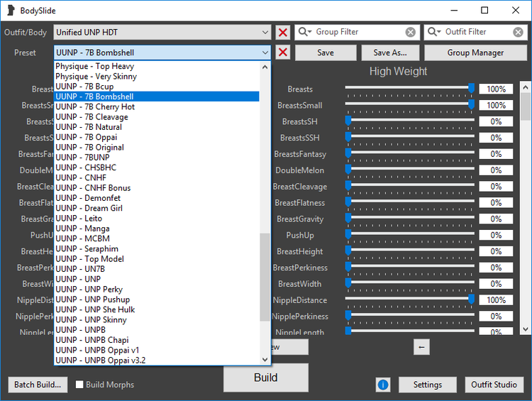532x401 pixels.
Task: Select preset UUNP - 7B Cherry Hot
Action: 157,106
